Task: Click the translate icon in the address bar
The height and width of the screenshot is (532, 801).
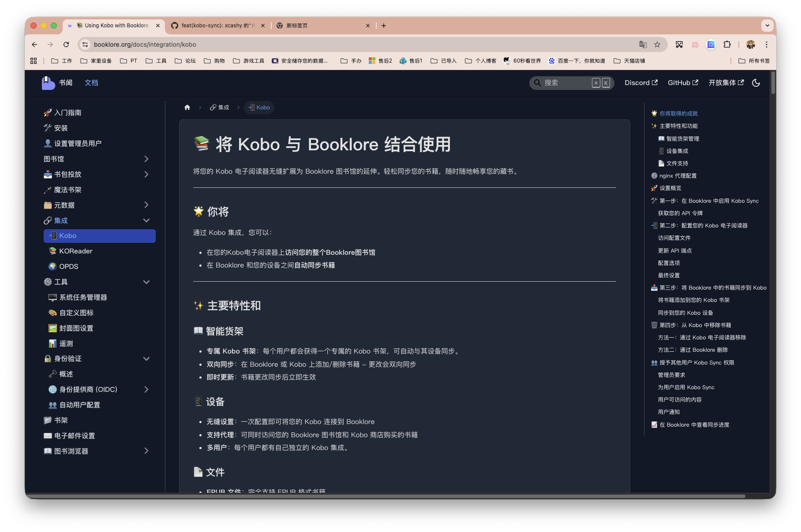Action: 643,45
